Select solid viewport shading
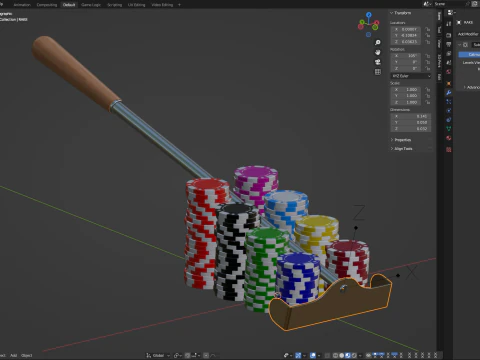The image size is (480, 360). (x=342, y=355)
